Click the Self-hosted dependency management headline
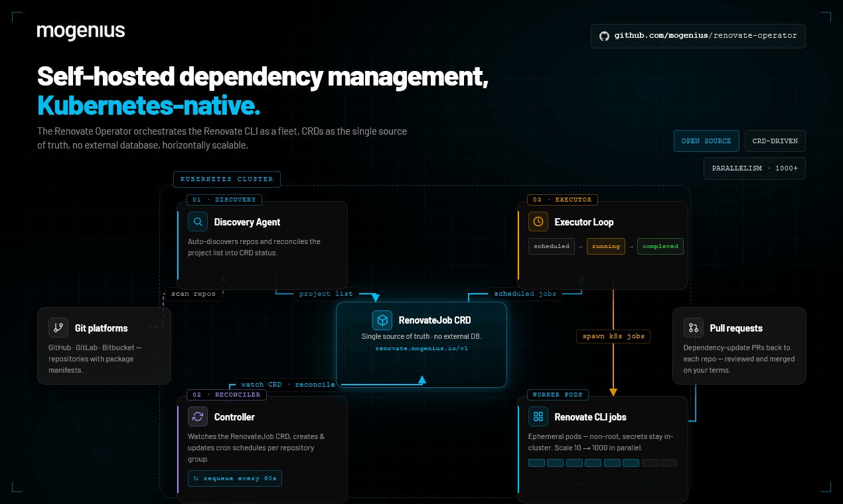This screenshot has width=843, height=504. [x=264, y=76]
